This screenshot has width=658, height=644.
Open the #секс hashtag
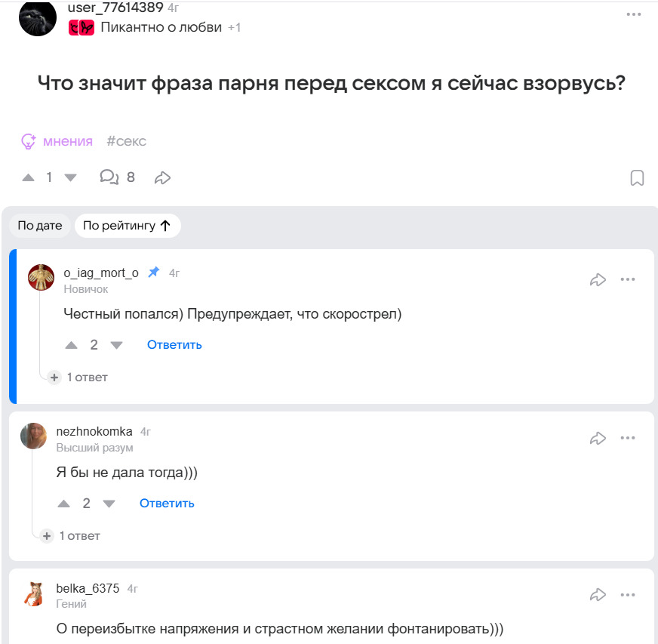click(126, 141)
